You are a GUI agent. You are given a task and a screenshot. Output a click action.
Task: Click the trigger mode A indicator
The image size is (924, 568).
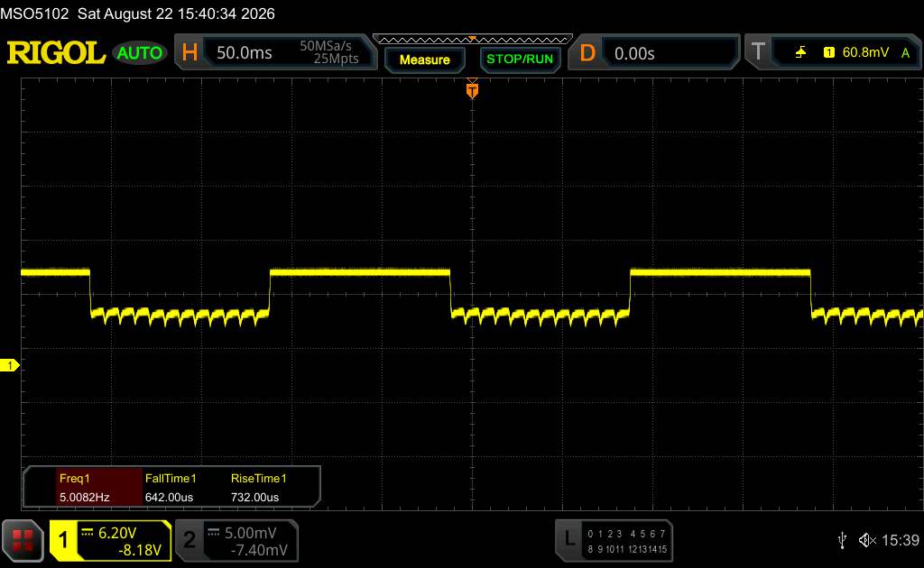906,53
